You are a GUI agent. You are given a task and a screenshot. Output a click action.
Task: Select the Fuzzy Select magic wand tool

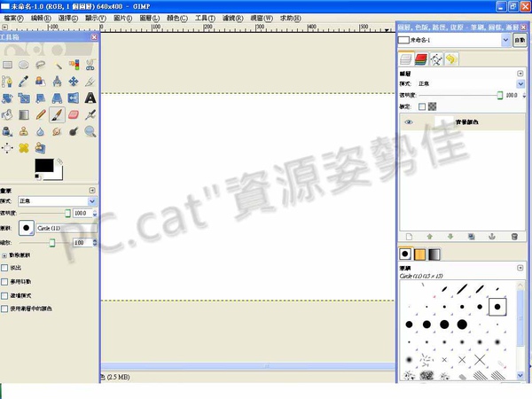coord(57,65)
